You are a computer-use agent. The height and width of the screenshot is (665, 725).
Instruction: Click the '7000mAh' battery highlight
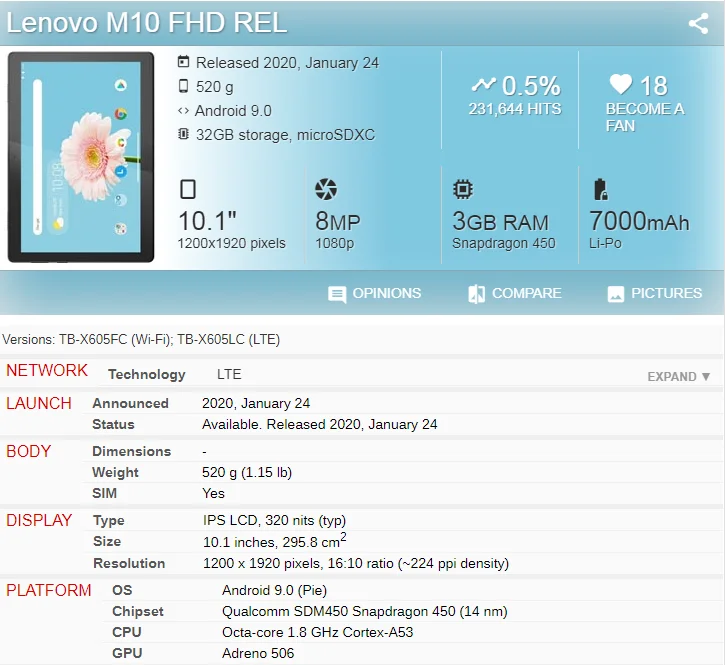point(639,221)
